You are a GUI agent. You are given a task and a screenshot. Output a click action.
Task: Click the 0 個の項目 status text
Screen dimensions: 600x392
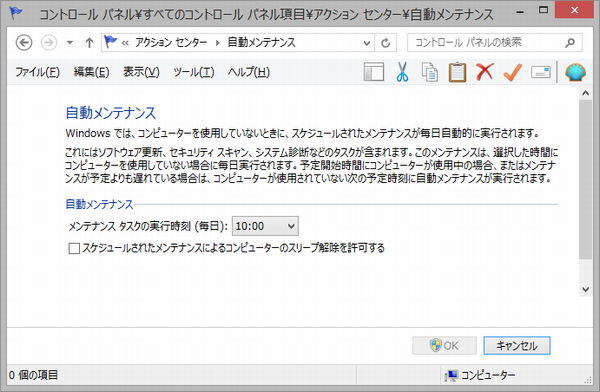click(33, 375)
